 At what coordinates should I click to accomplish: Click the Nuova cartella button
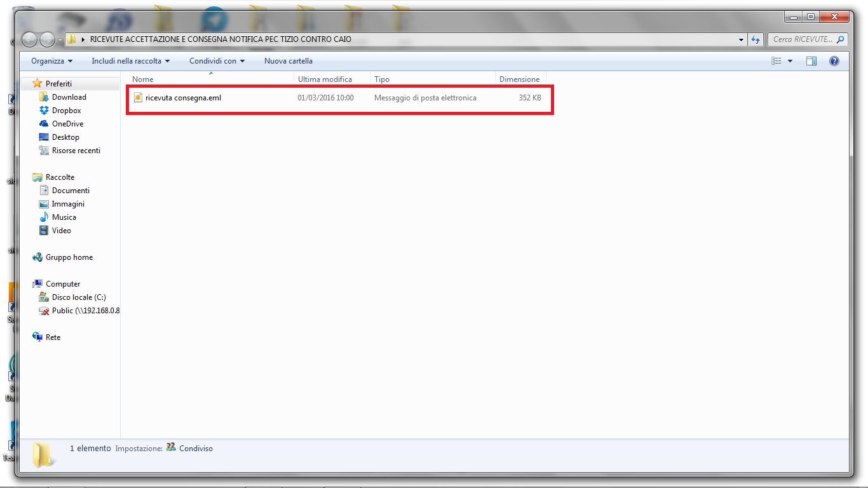[288, 61]
